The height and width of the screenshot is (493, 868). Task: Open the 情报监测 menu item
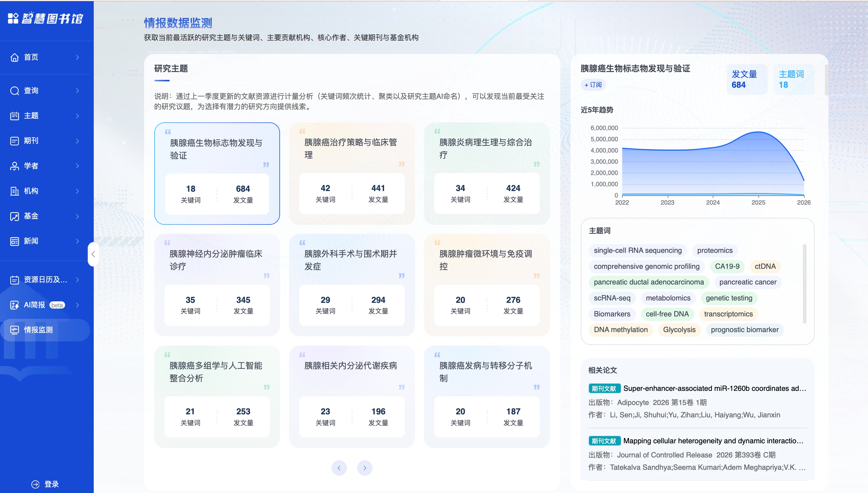(45, 330)
